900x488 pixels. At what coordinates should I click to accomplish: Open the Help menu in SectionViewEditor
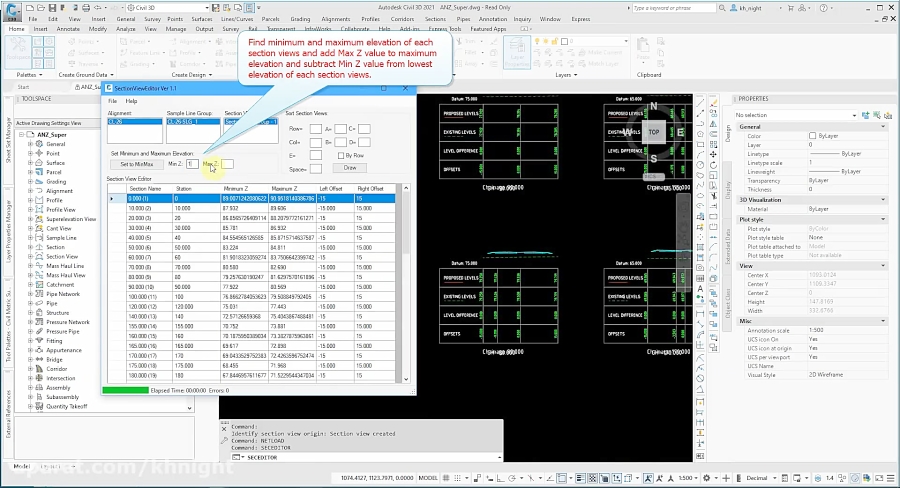pos(131,101)
